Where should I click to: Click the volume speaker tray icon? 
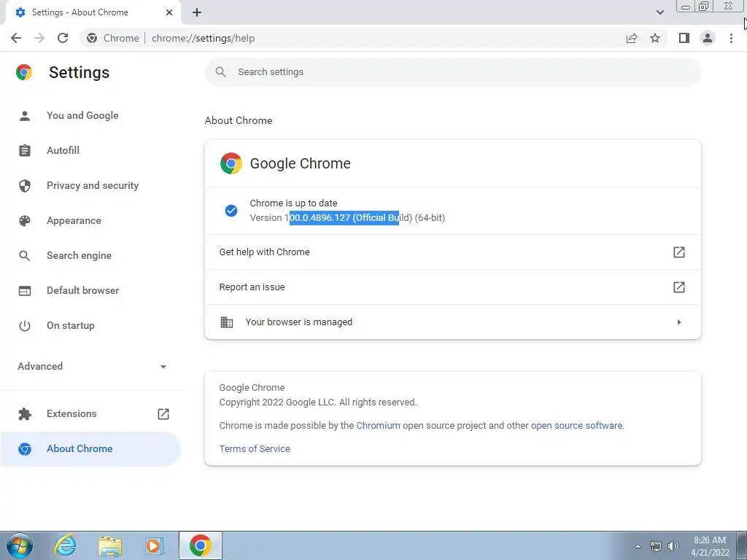[x=673, y=546]
